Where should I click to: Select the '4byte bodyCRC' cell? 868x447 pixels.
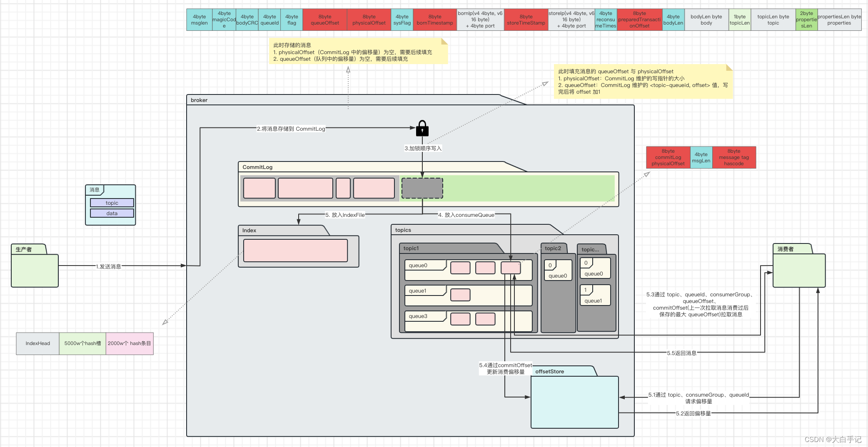click(247, 20)
